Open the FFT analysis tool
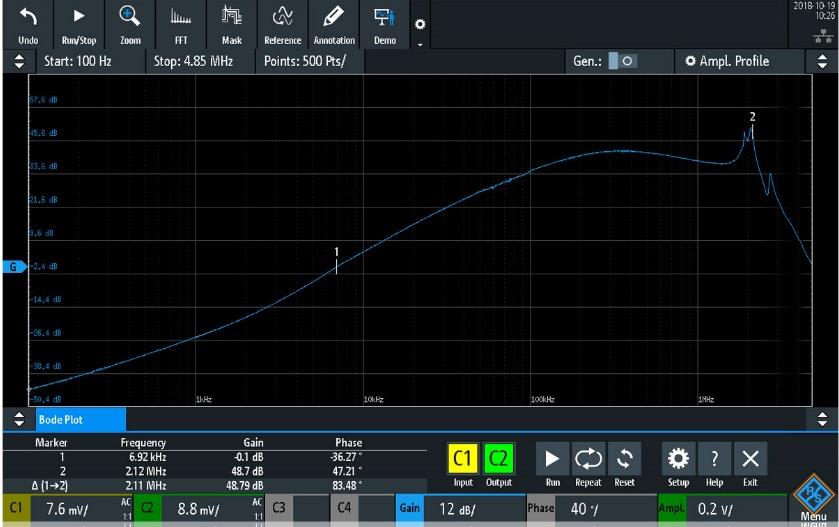This screenshot has height=527, width=839. [181, 18]
